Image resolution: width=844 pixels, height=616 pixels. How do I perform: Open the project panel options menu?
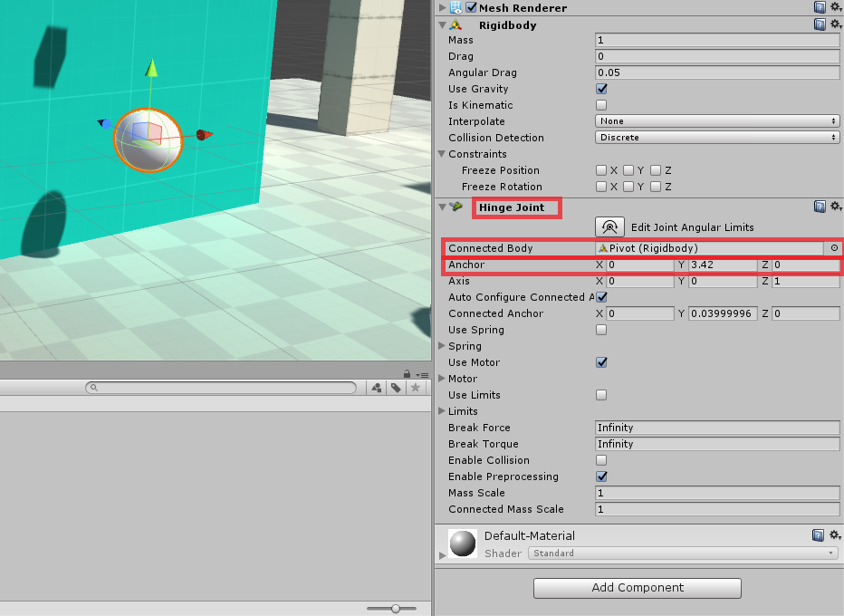[x=422, y=375]
